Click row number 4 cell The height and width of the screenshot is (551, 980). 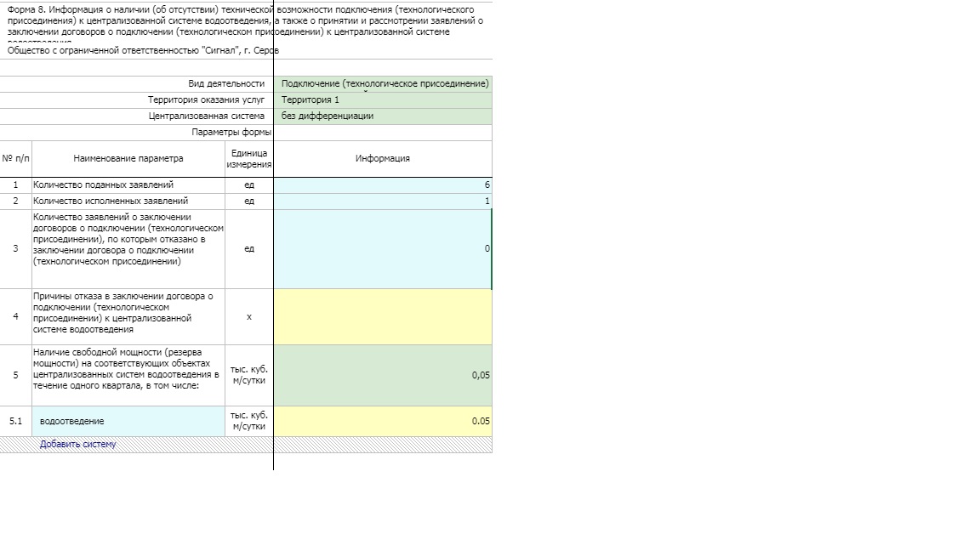(x=15, y=316)
